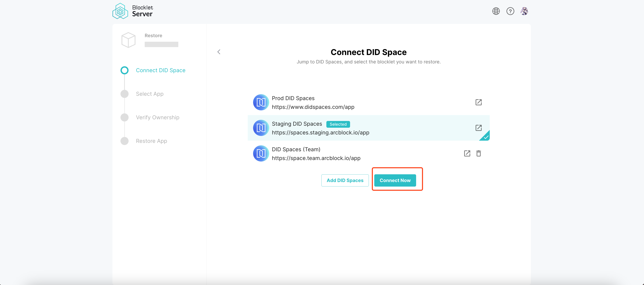This screenshot has height=285, width=644.
Task: Click the Connect Now button
Action: (395, 180)
